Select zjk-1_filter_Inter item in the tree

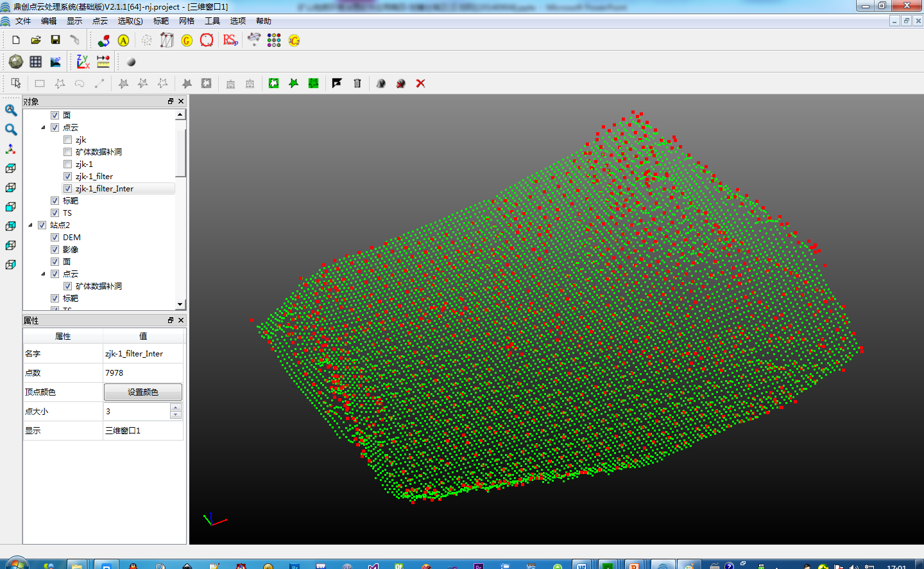click(x=105, y=189)
